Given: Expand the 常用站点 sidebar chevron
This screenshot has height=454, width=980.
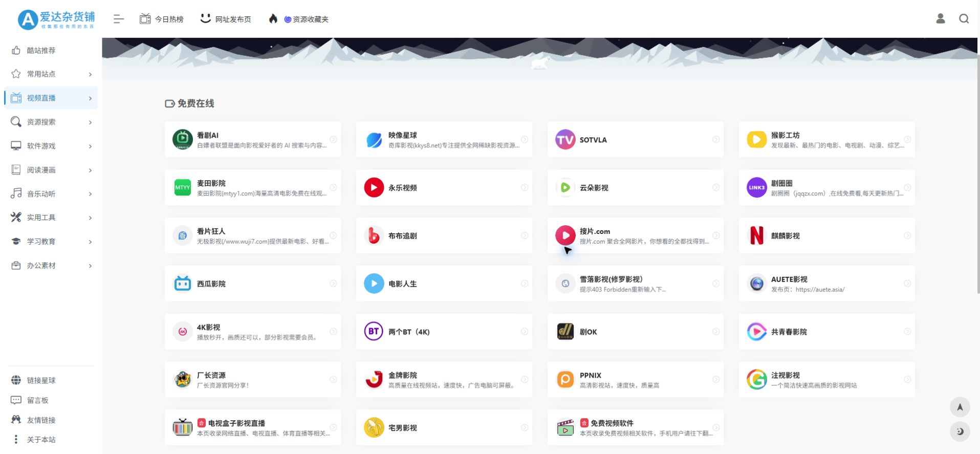Looking at the screenshot, I should coord(90,74).
